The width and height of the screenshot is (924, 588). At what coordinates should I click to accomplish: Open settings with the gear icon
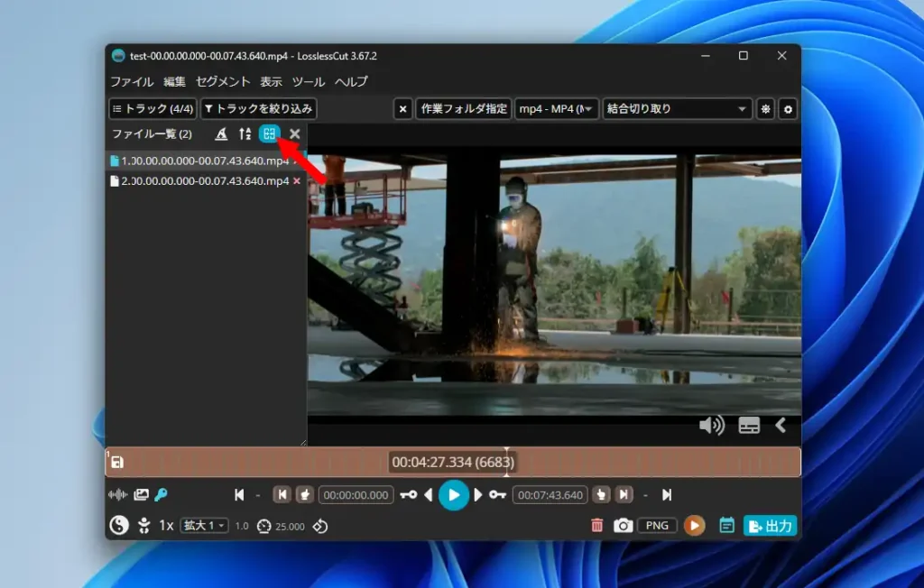point(788,109)
